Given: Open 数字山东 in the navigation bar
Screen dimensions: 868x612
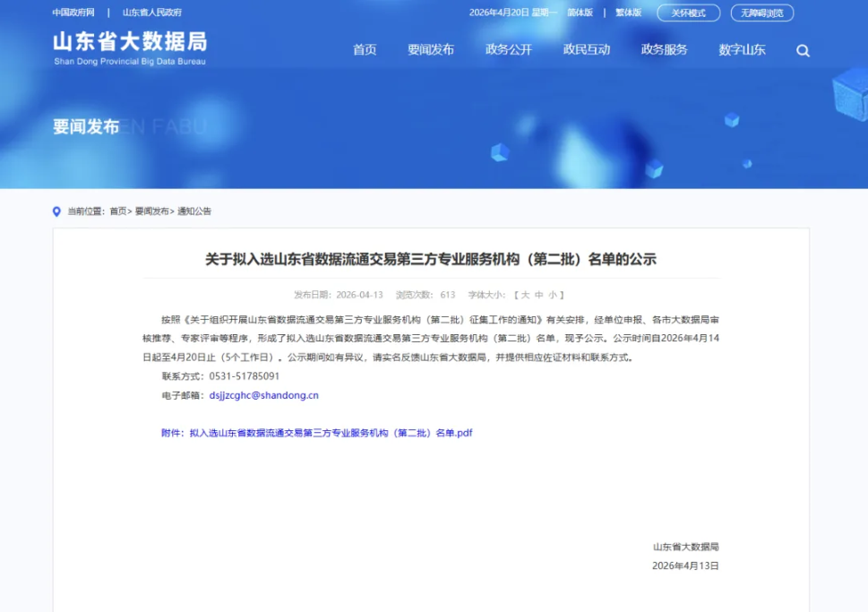Looking at the screenshot, I should (x=742, y=50).
